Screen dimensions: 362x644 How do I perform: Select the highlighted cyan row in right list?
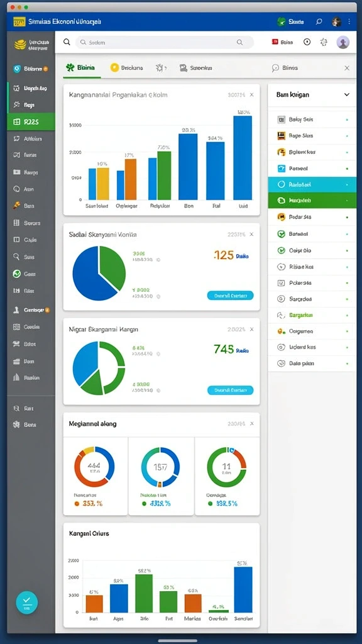click(312, 185)
